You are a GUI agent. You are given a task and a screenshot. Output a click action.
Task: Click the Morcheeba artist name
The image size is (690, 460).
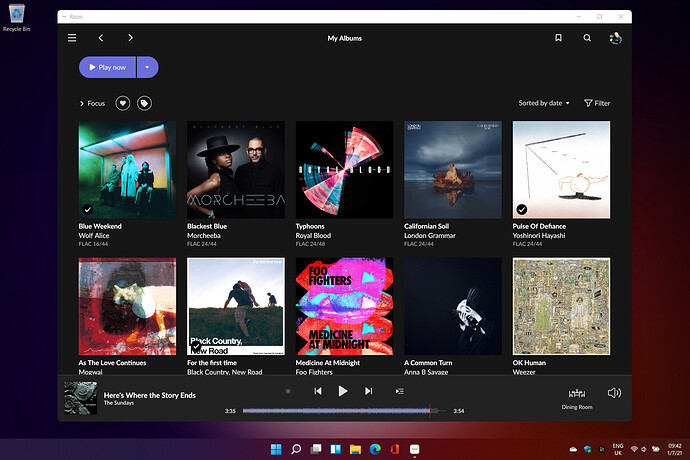[204, 236]
